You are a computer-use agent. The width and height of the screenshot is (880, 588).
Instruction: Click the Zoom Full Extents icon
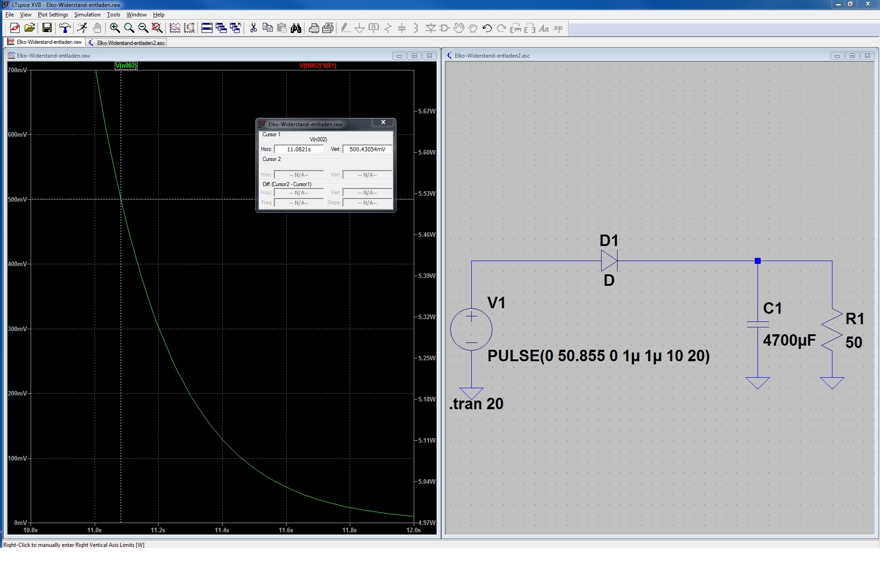click(x=157, y=28)
